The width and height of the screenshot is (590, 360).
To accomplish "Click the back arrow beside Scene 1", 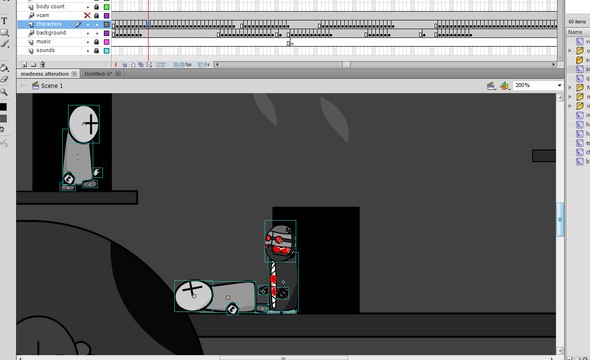I will coord(23,86).
